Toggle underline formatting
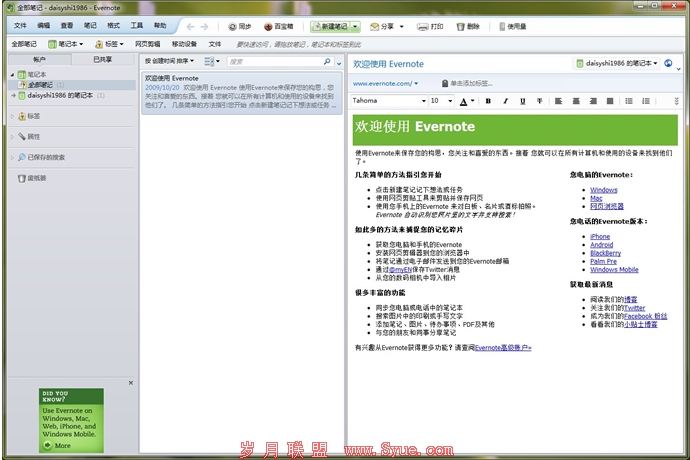This screenshot has height=460, width=690. pos(522,101)
